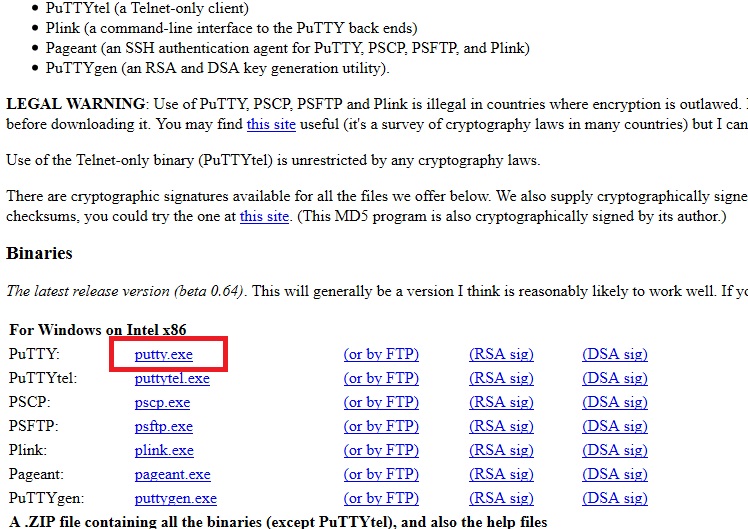Screen dimensions: 748x529
Task: Get PSCP via the FTP link
Action: click(381, 402)
